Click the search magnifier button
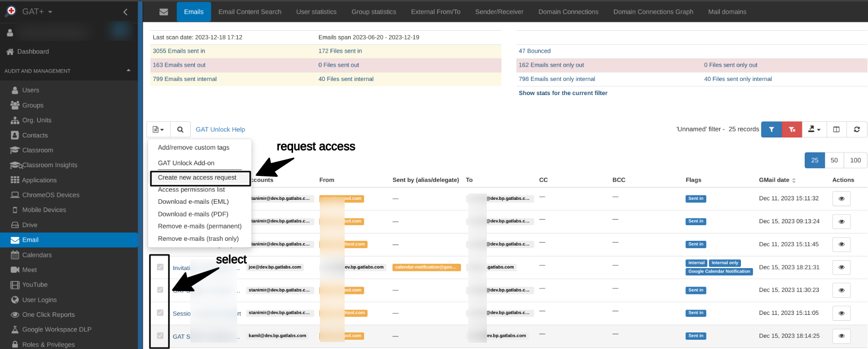 pos(180,129)
